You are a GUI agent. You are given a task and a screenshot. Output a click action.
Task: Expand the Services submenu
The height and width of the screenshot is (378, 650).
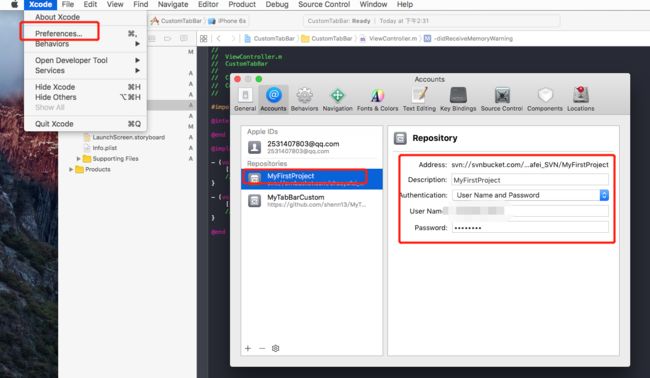[x=85, y=70]
